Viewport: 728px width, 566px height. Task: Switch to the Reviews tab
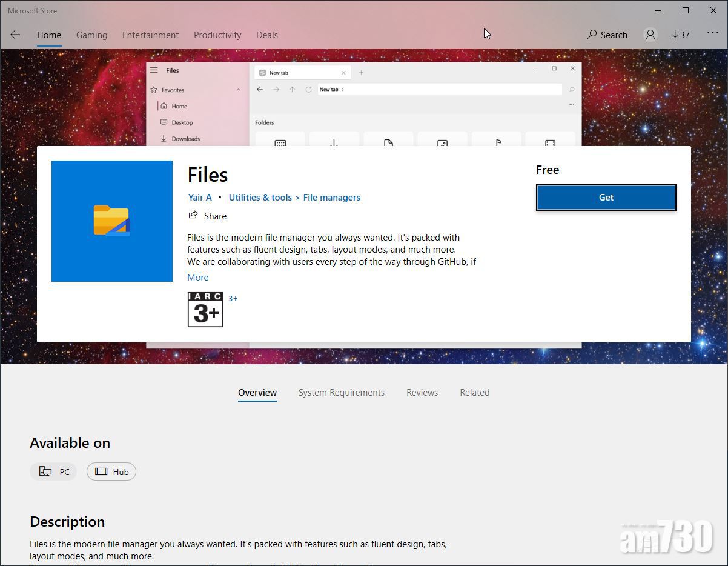point(422,392)
